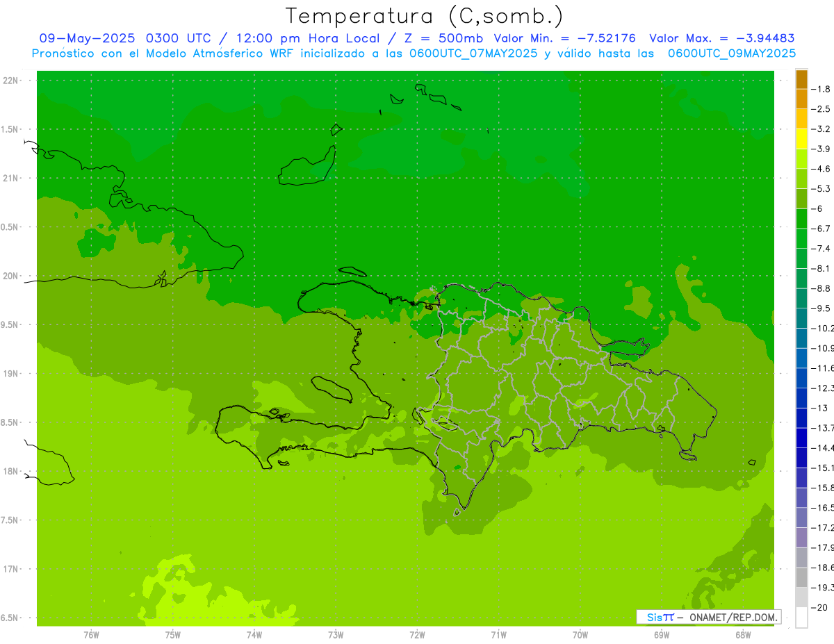
Task: Click the '19N' latitude label
Action: pos(11,374)
